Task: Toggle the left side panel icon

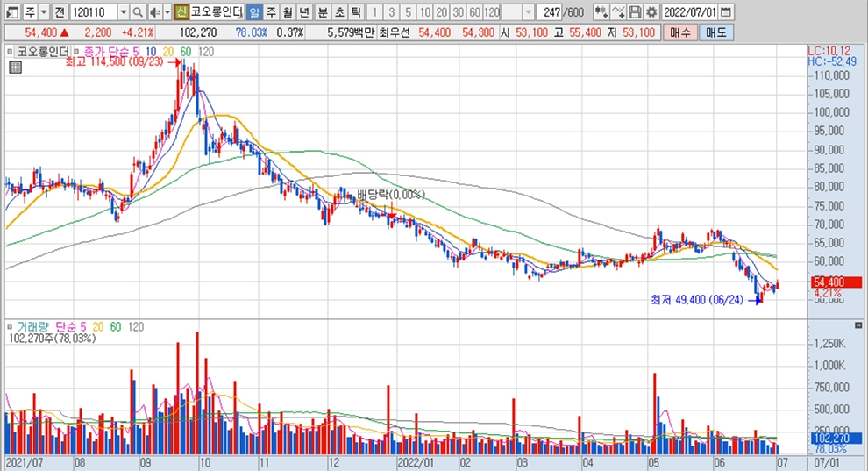Action: click(12, 11)
